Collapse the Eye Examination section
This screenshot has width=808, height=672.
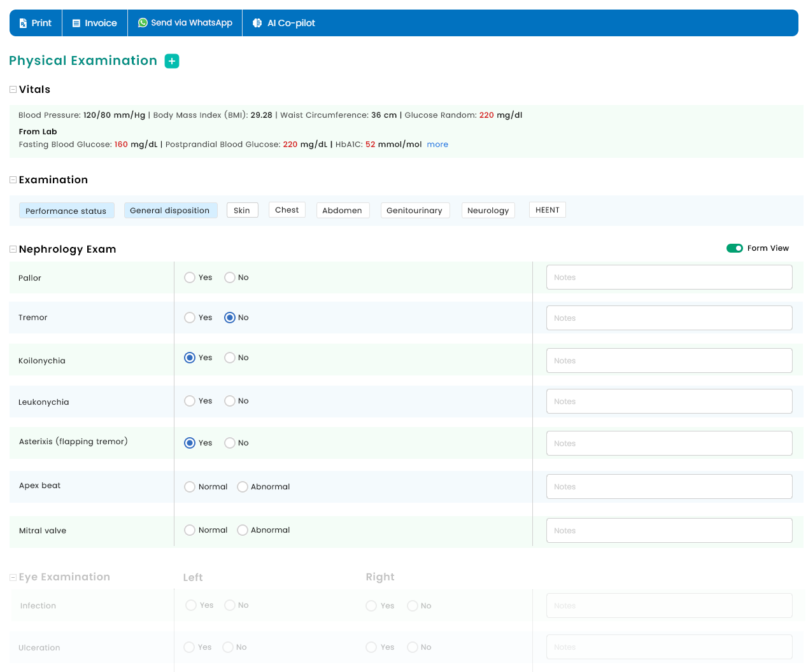click(x=13, y=577)
